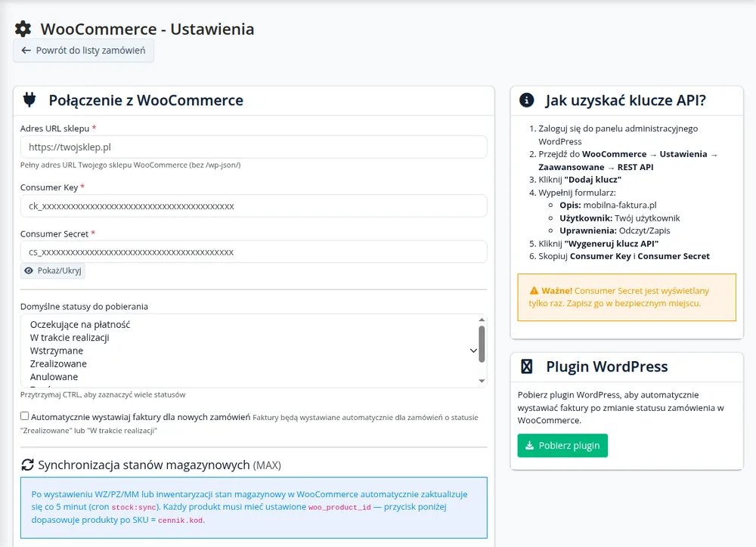This screenshot has height=547, width=756.
Task: Click the stock:sync code text
Action: pyautogui.click(x=134, y=507)
